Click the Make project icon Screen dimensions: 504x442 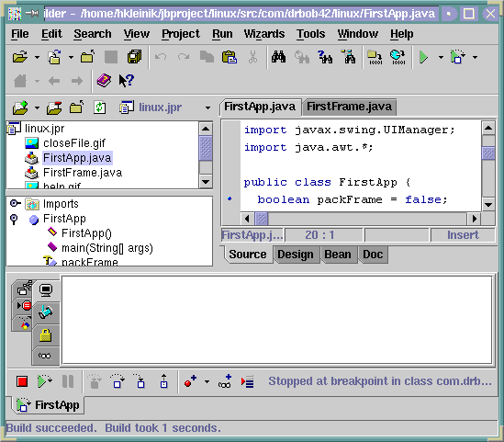pyautogui.click(x=375, y=57)
